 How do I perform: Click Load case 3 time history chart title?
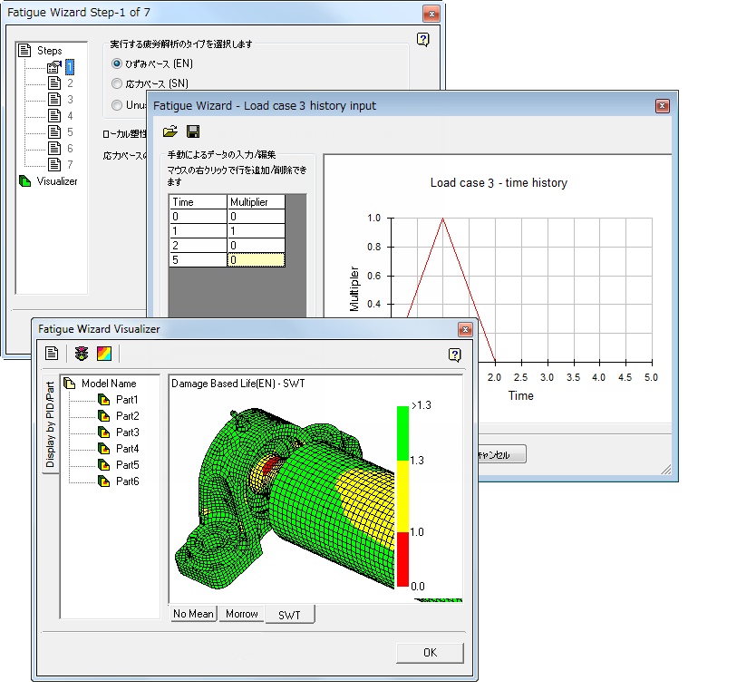coord(499,183)
